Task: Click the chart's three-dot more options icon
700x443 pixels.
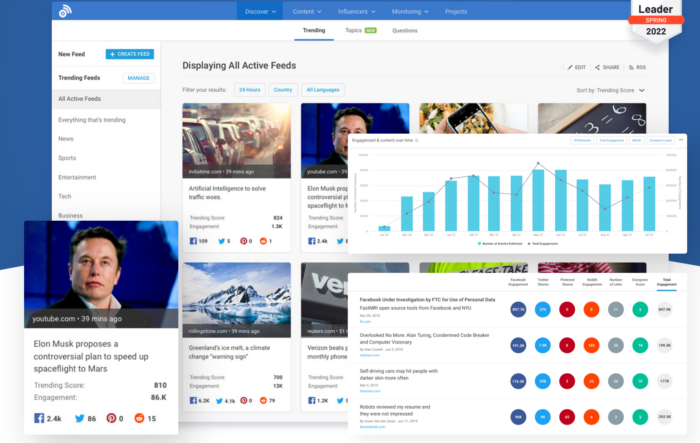Action: click(x=681, y=140)
